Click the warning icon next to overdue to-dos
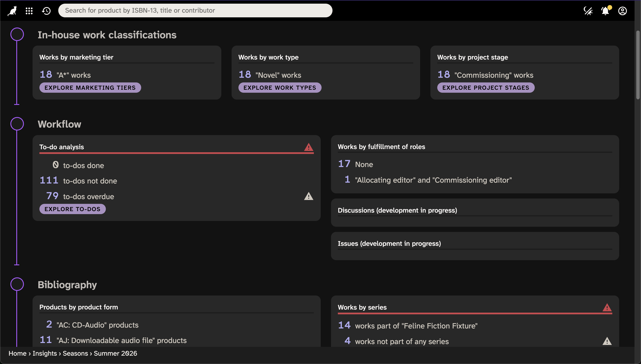The width and height of the screenshot is (641, 364). [x=309, y=197]
